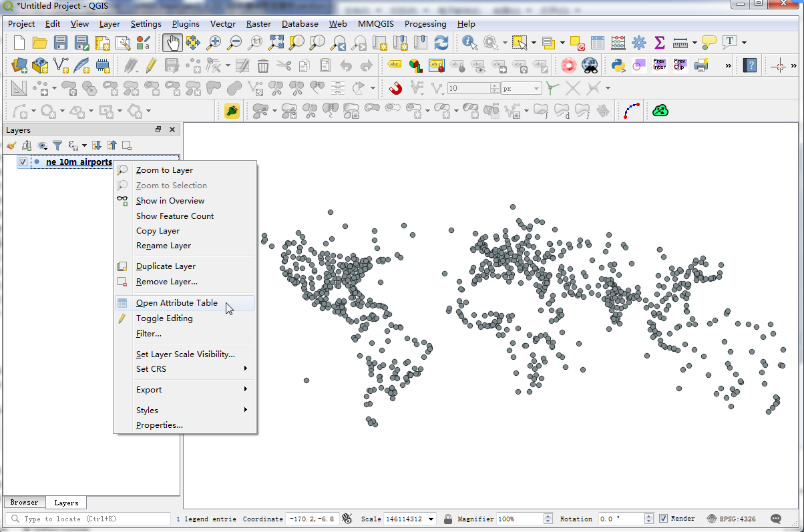Click the Coordinate input field

click(312, 519)
